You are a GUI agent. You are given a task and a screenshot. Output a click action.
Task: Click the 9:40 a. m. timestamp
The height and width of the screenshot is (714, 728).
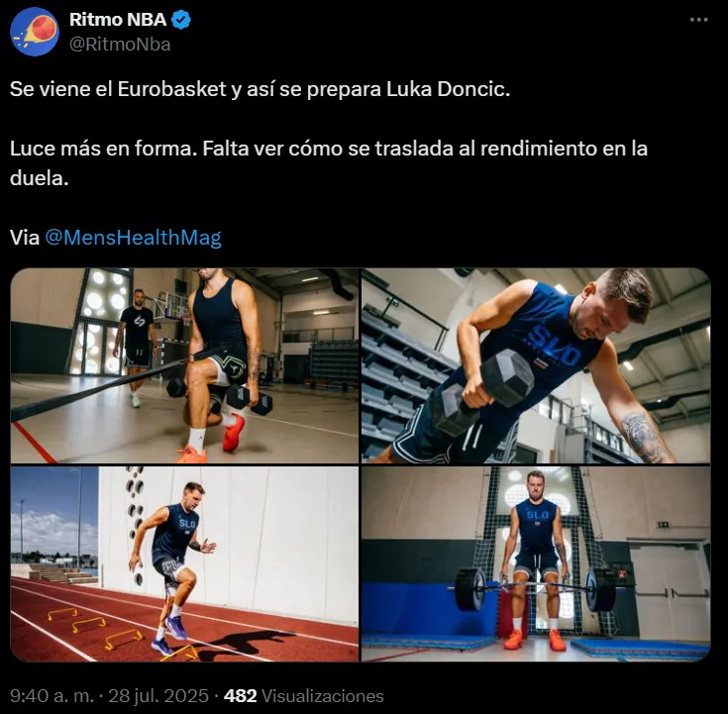point(52,696)
